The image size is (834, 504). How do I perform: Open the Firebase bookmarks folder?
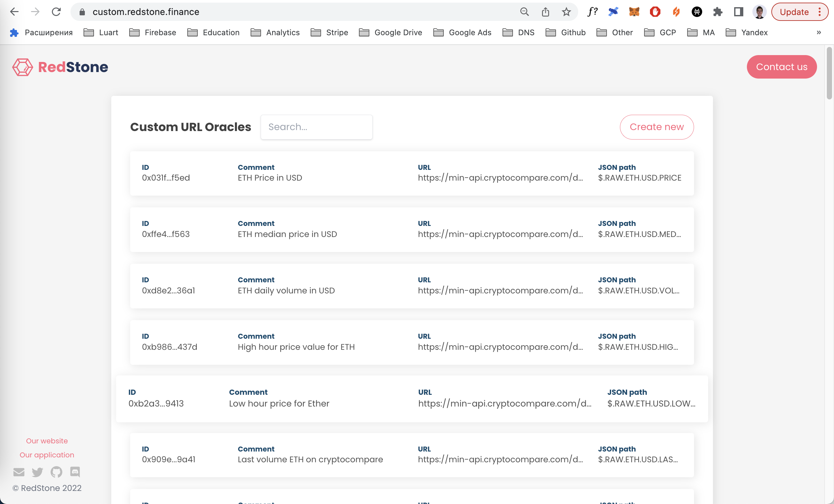pos(153,33)
